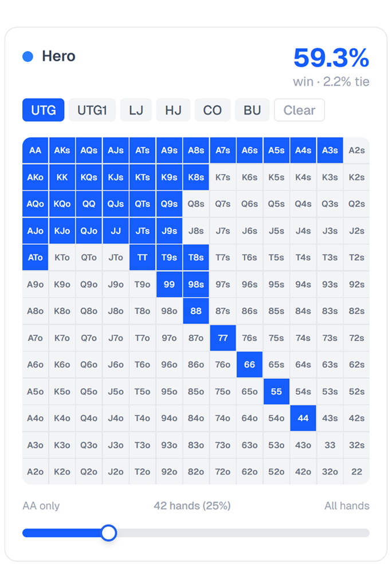Image resolution: width=392 pixels, height=588 pixels.
Task: Click the All hands slider label
Action: click(347, 505)
